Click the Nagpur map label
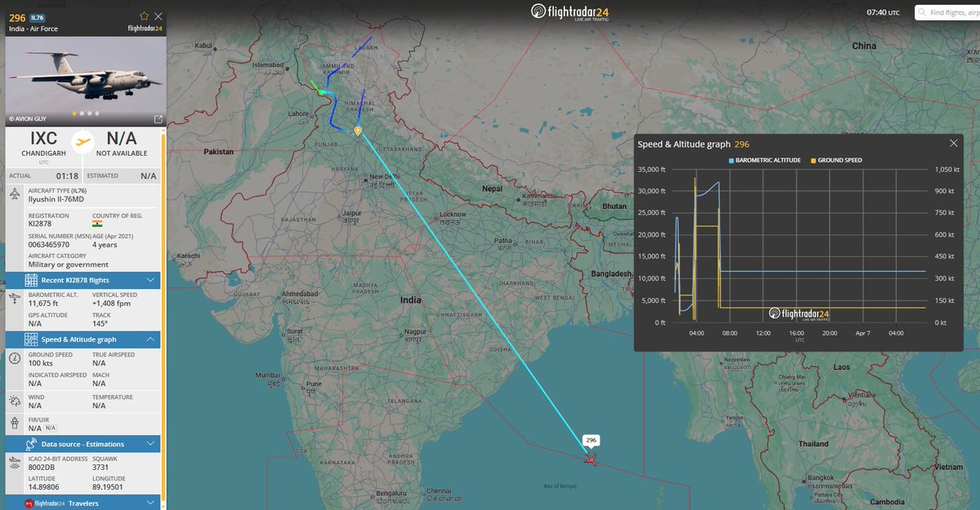The image size is (980, 510). [416, 332]
